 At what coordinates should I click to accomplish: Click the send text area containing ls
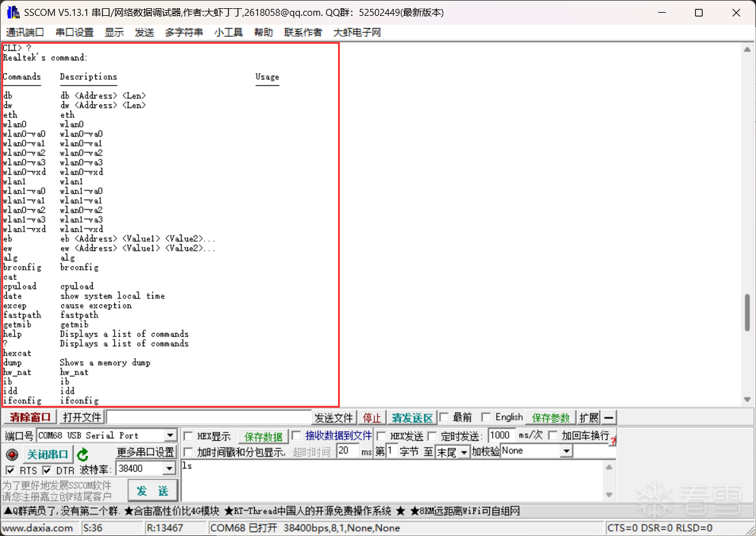(391, 481)
